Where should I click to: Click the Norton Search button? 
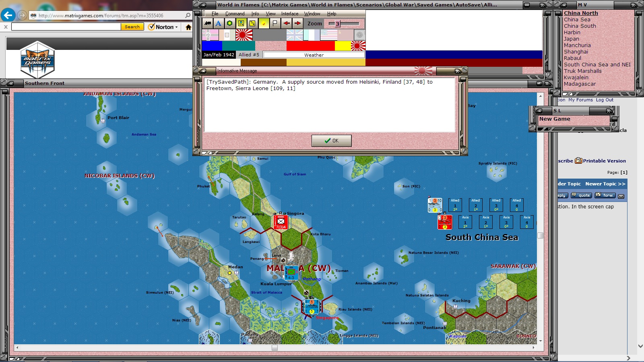point(132,27)
